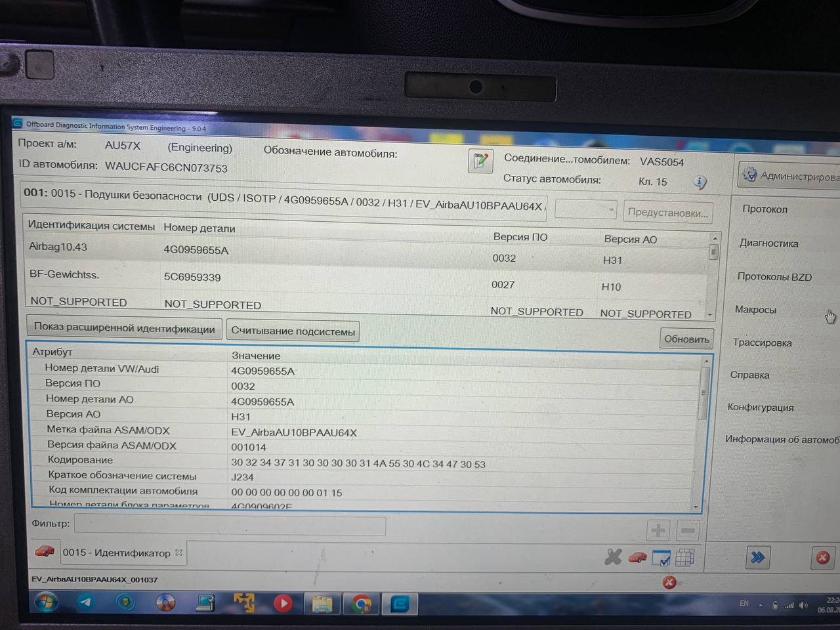Click the 001: 0015 airbag control unit field
Image resolution: width=840 pixels, height=630 pixels.
pos(285,199)
